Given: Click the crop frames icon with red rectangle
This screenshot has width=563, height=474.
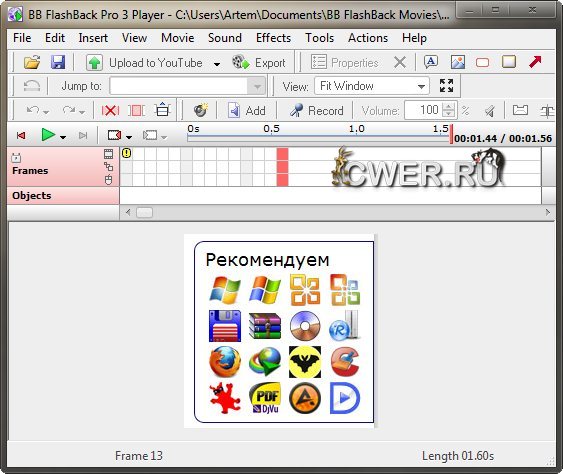Looking at the screenshot, I should click(136, 110).
